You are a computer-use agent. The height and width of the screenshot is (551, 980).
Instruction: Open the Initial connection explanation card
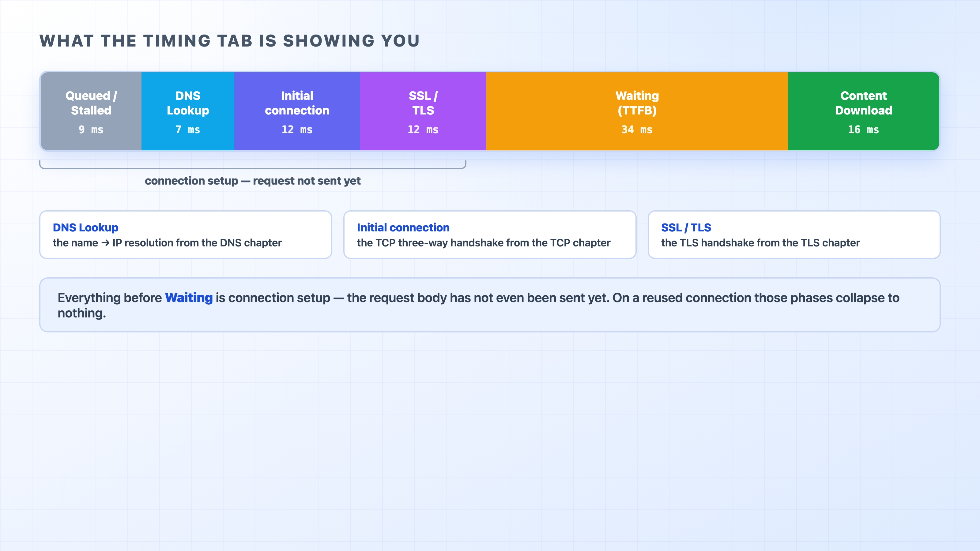(x=490, y=234)
